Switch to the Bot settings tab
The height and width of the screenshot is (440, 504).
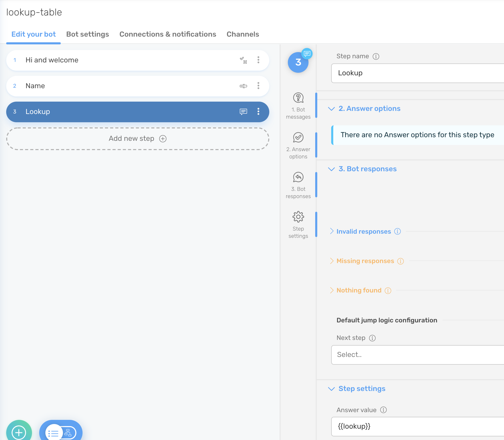tap(87, 34)
